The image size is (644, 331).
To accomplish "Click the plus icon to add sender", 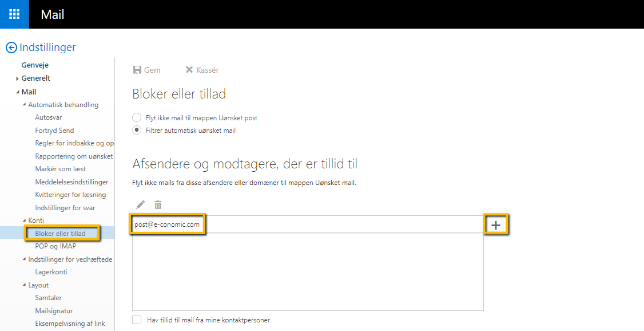I will 496,224.
